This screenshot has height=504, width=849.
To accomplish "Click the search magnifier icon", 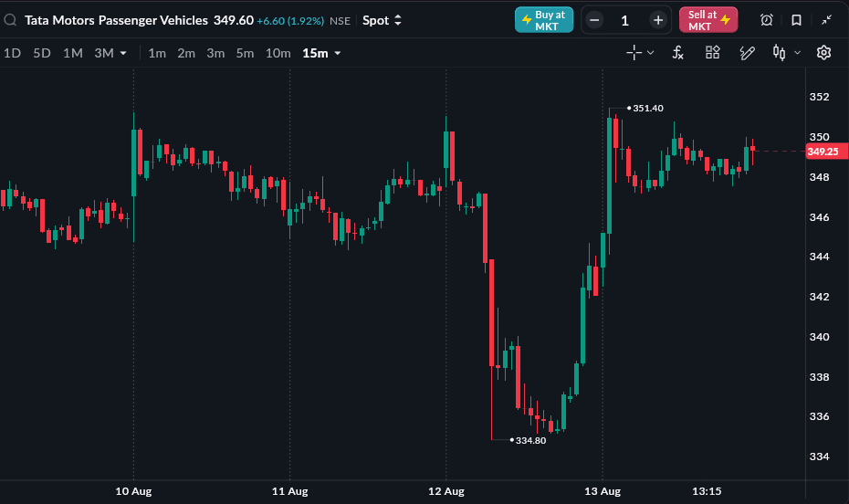I will pyautogui.click(x=10, y=21).
